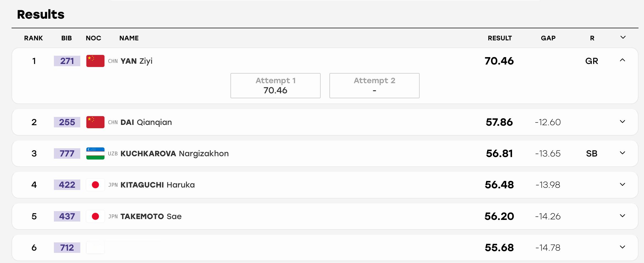Open athlete name KUCHKAROVA Nargizakhon
This screenshot has height=263, width=644.
[x=175, y=153]
